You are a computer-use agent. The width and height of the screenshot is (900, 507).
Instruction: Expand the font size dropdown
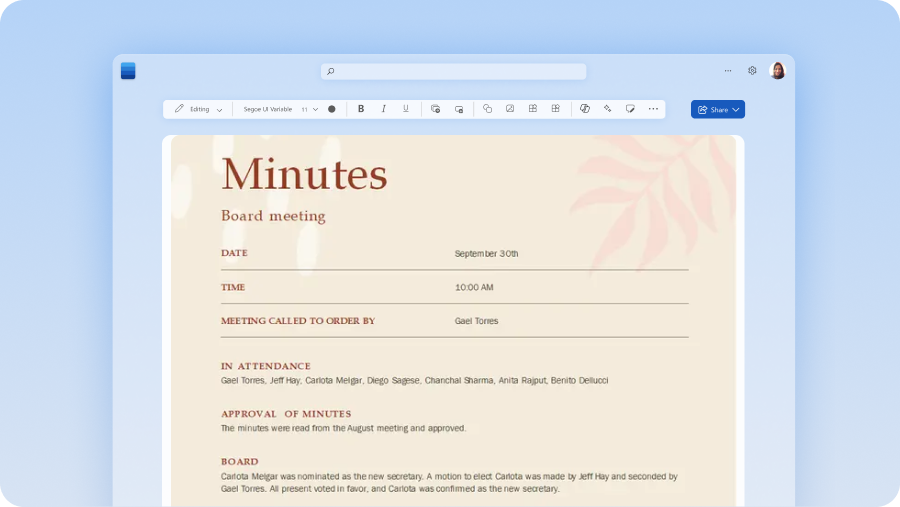(315, 109)
